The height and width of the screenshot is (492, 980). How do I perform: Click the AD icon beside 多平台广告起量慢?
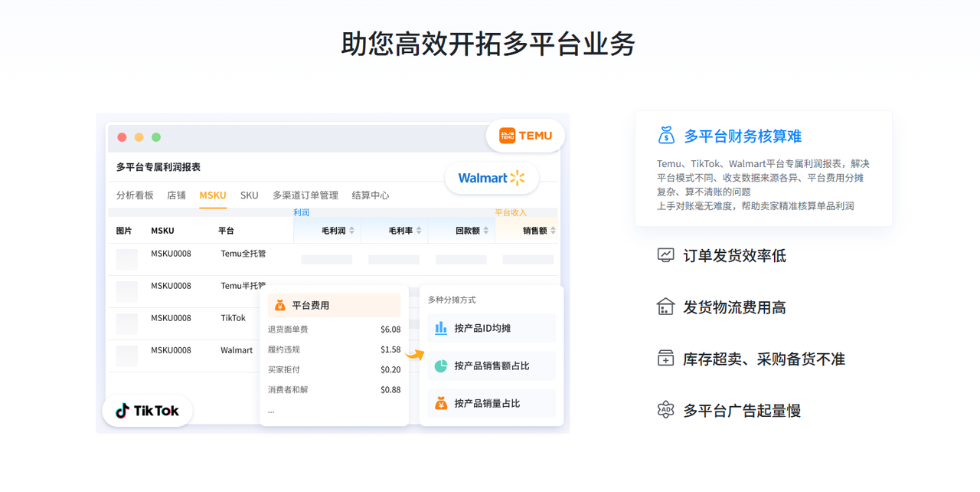tap(666, 410)
